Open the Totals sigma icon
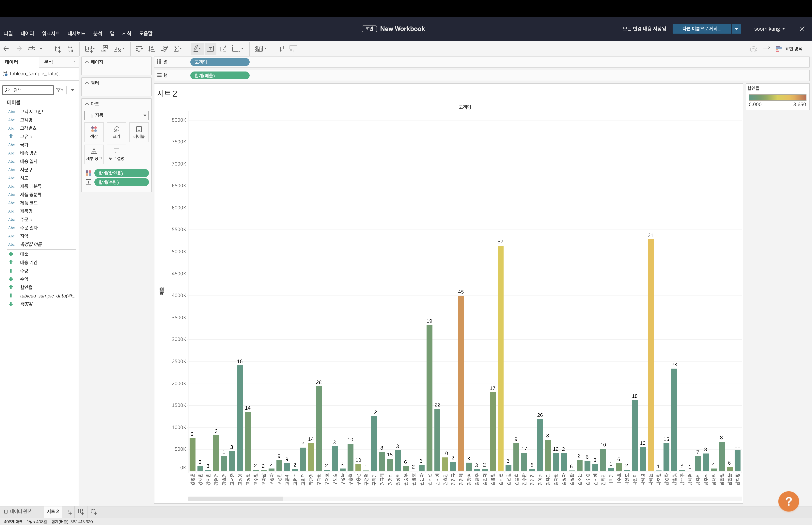This screenshot has height=525, width=812. coord(177,49)
